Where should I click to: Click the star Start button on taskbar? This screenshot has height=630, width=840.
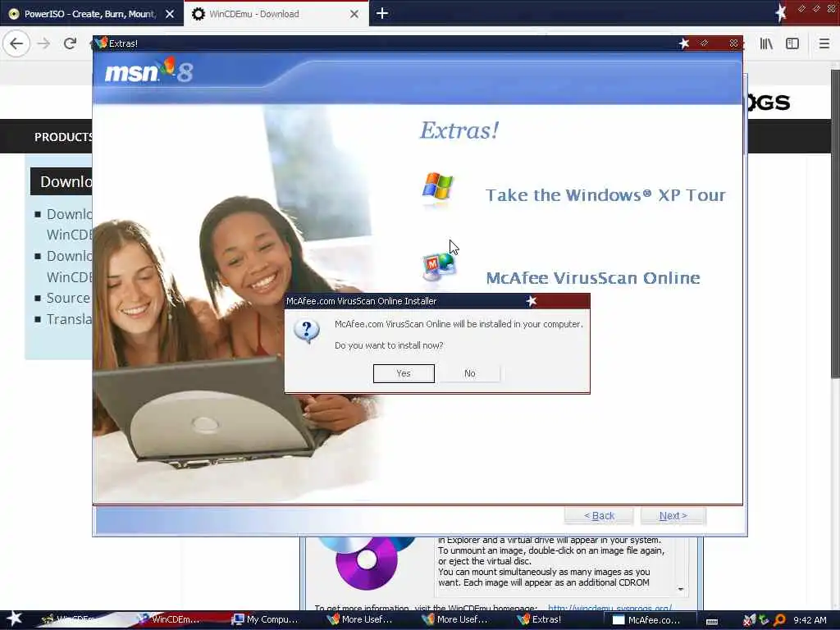tap(15, 619)
